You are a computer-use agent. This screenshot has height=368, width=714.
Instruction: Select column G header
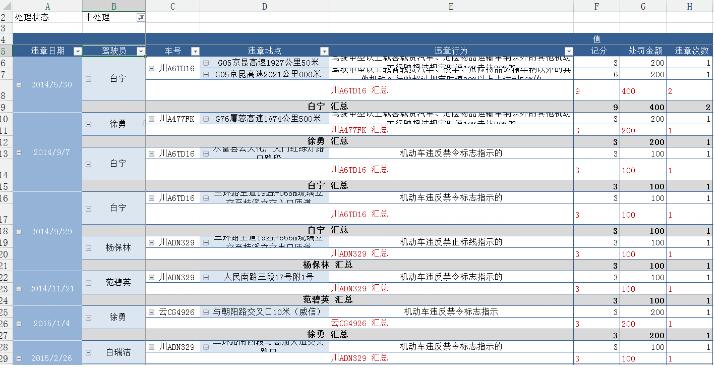click(643, 6)
